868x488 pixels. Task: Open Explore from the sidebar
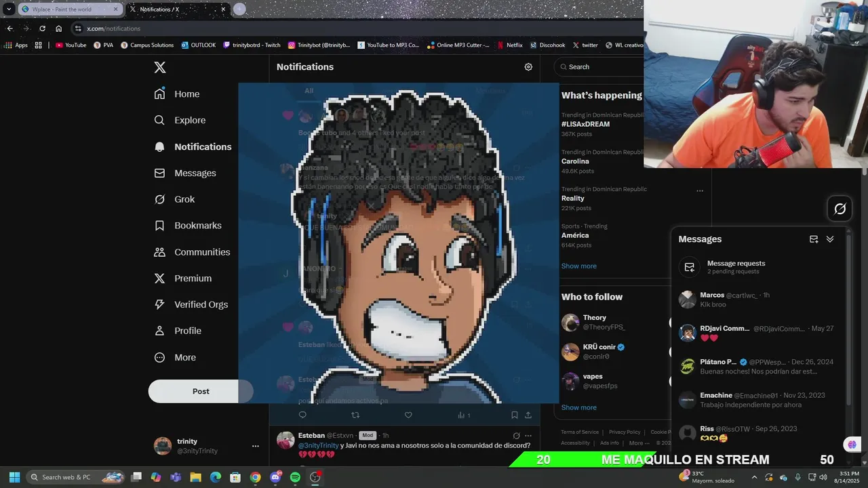pos(180,121)
